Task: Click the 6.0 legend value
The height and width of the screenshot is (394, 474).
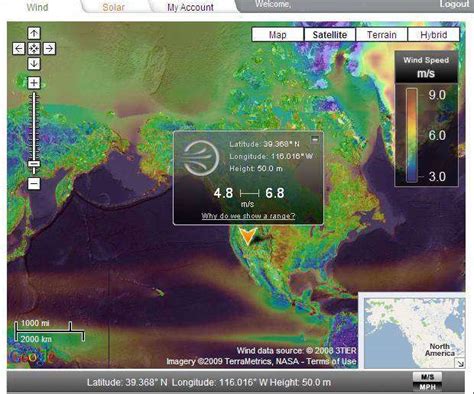Action: [437, 135]
